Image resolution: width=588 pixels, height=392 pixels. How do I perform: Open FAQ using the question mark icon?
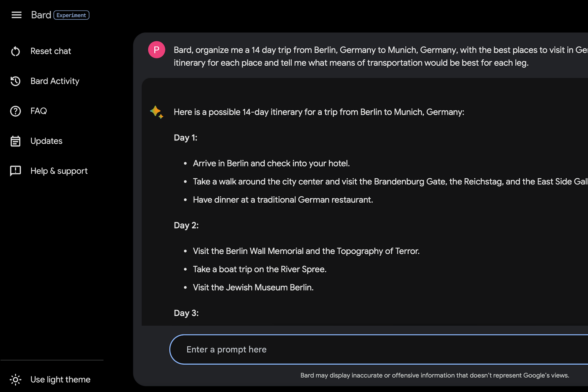coord(15,111)
